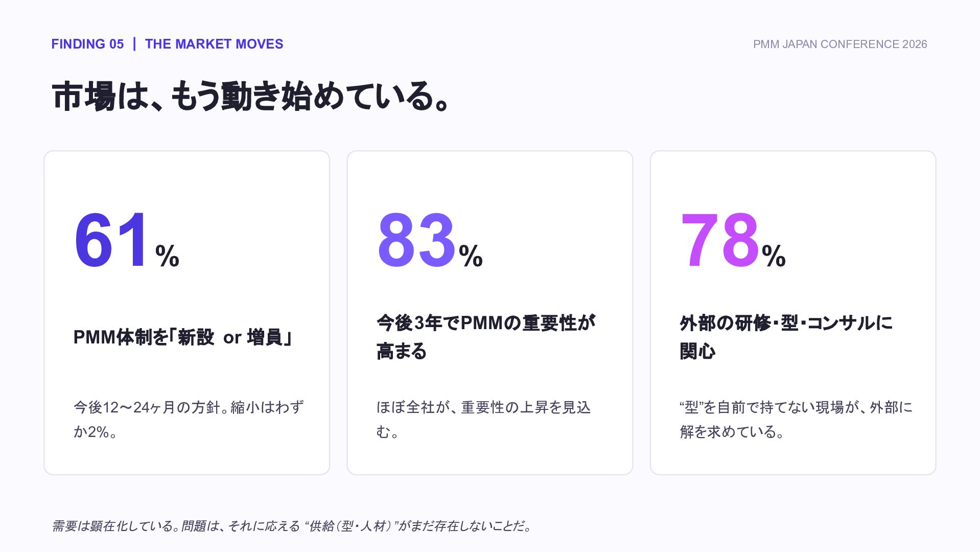
Task: Click the FINDING 05 label
Action: pyautogui.click(x=87, y=44)
